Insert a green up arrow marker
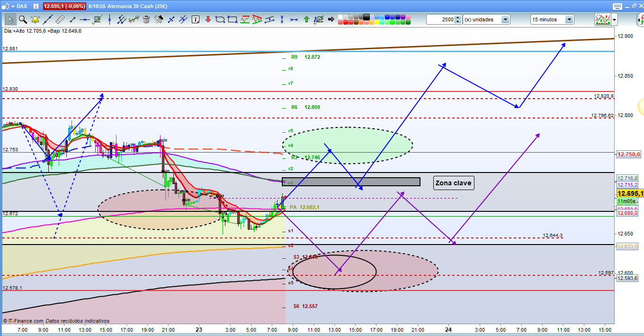This screenshot has width=644, height=336. tap(306, 19)
